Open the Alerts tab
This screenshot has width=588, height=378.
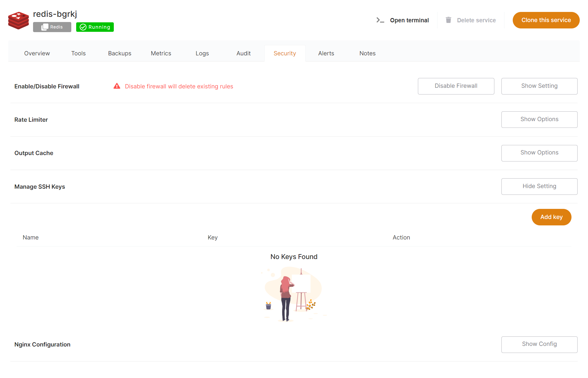[326, 53]
